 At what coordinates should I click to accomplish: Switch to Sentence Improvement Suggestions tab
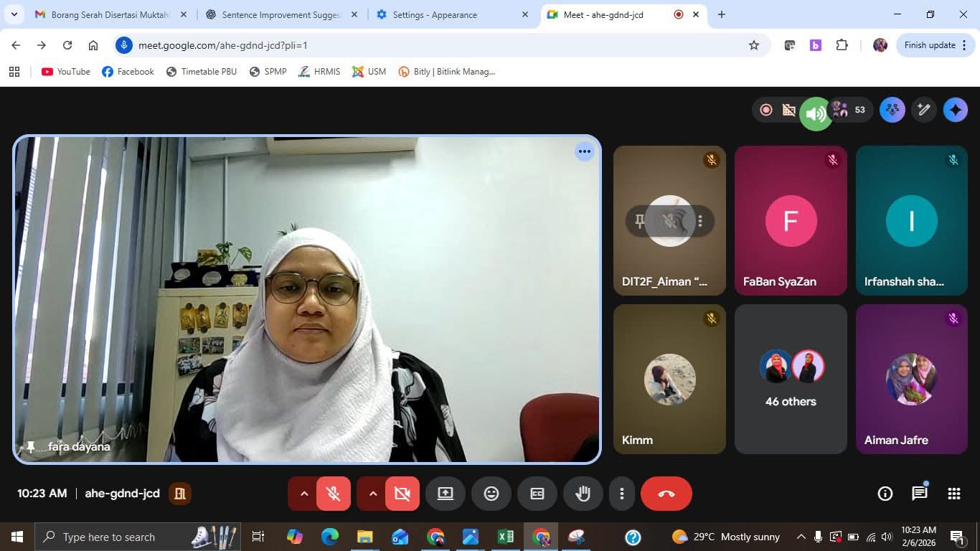tap(281, 14)
